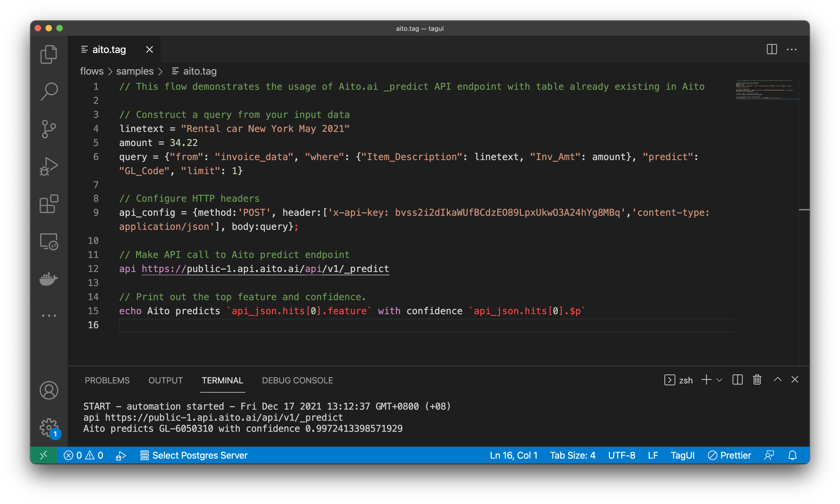This screenshot has height=504, width=840.
Task: Open the Docker view icon
Action: click(x=49, y=278)
